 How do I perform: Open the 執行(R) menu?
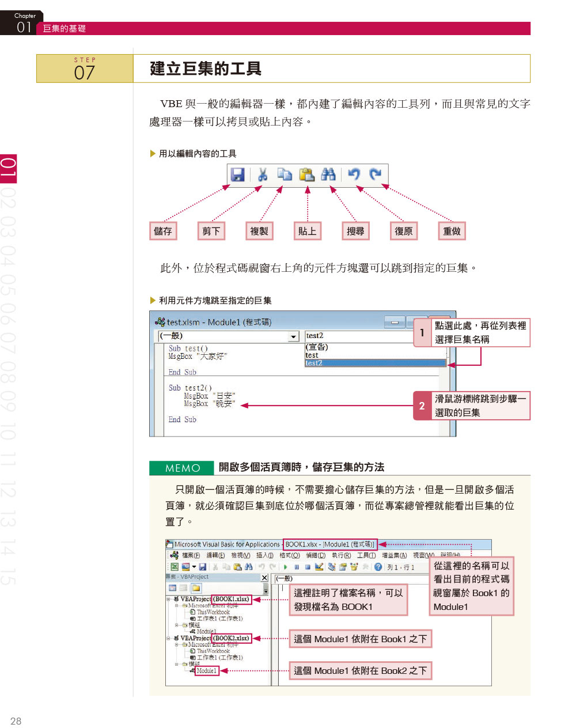coord(342,556)
